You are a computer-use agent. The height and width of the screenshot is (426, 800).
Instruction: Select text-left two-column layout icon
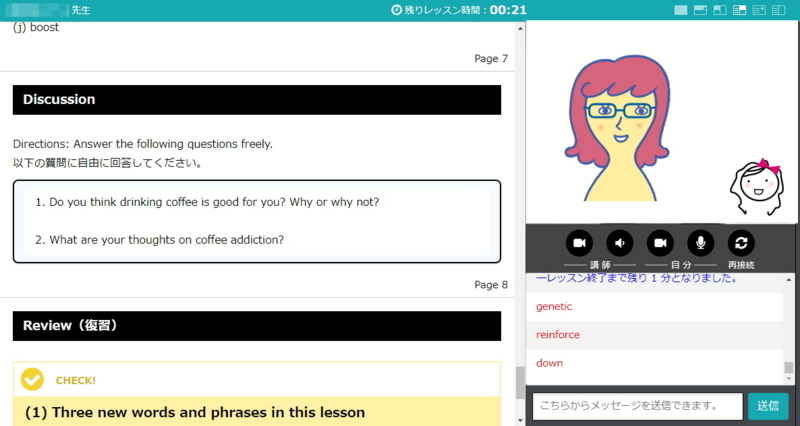(x=778, y=10)
